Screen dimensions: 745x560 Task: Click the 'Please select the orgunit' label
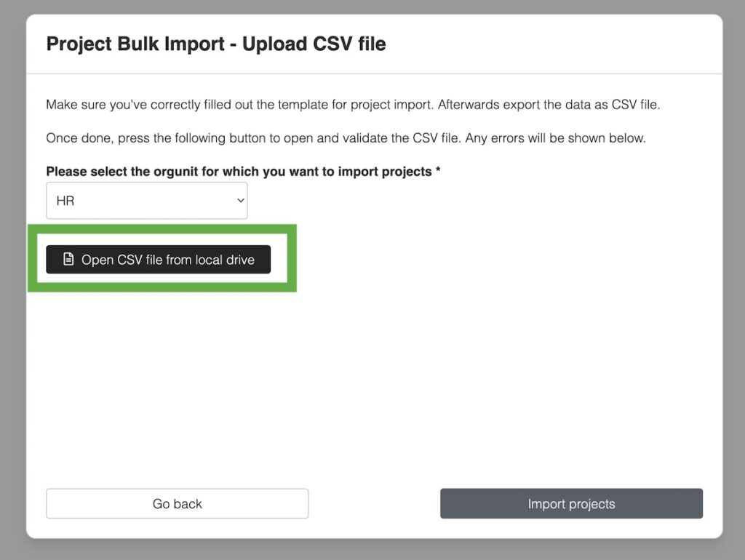pos(238,172)
